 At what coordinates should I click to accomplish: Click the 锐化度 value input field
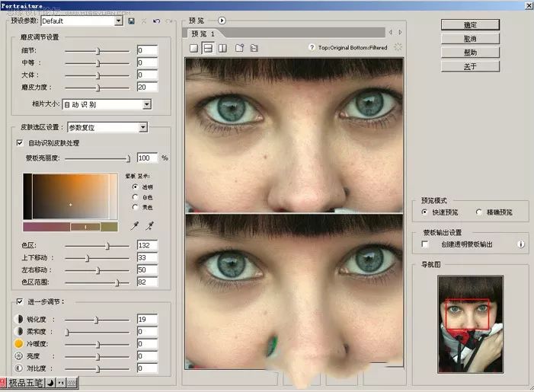coord(147,319)
